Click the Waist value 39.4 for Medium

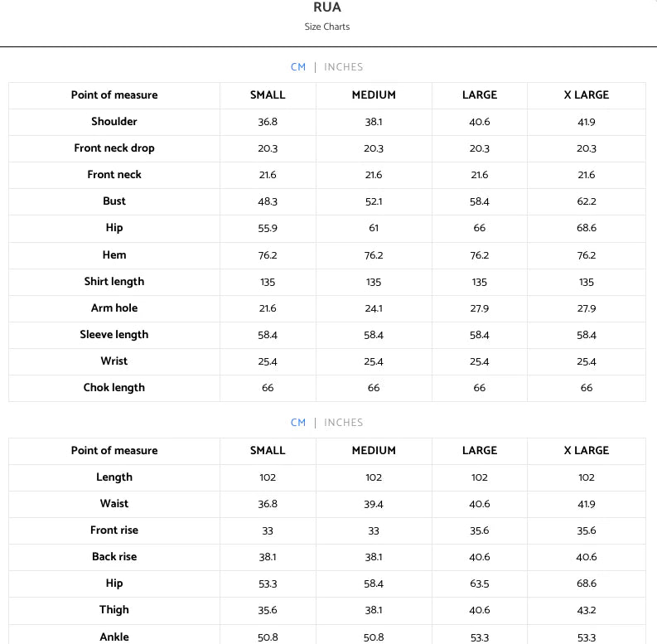(x=374, y=505)
